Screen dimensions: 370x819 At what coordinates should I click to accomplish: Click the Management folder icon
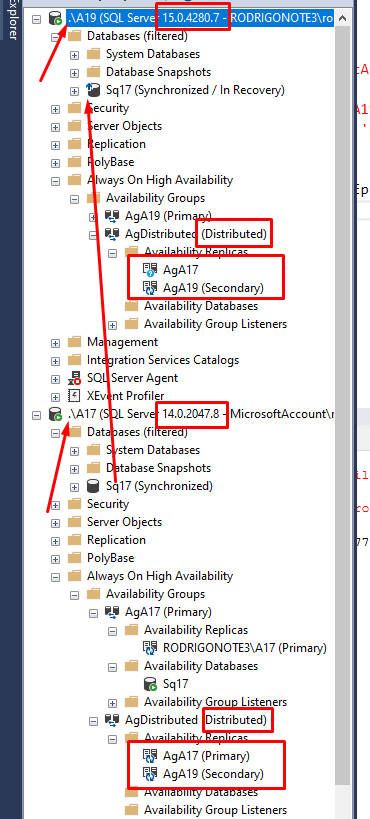74,342
